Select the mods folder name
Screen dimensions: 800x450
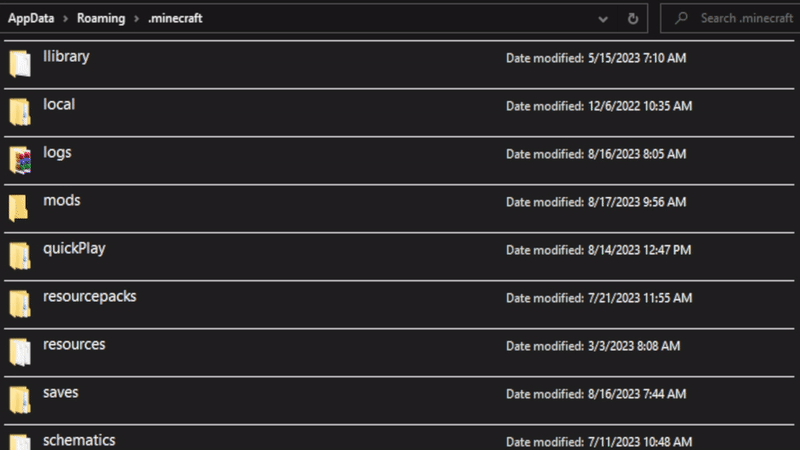(x=62, y=200)
